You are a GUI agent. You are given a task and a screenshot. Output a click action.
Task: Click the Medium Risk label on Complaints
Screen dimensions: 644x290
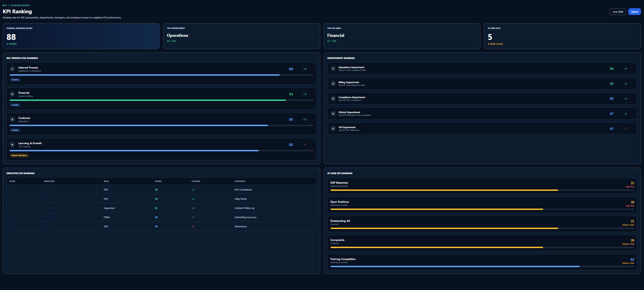coord(628,244)
